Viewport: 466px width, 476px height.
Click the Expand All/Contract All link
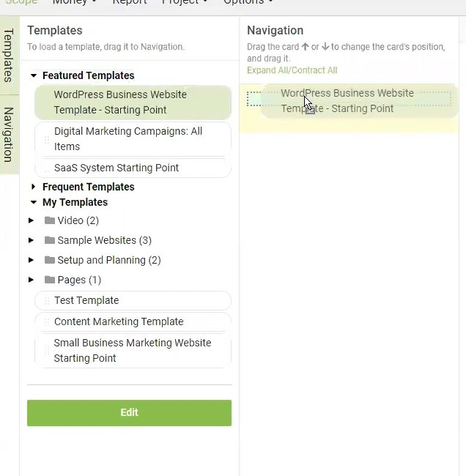pyautogui.click(x=292, y=70)
